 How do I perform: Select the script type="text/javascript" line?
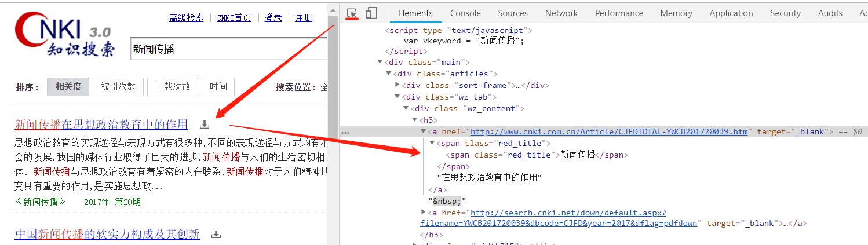459,30
